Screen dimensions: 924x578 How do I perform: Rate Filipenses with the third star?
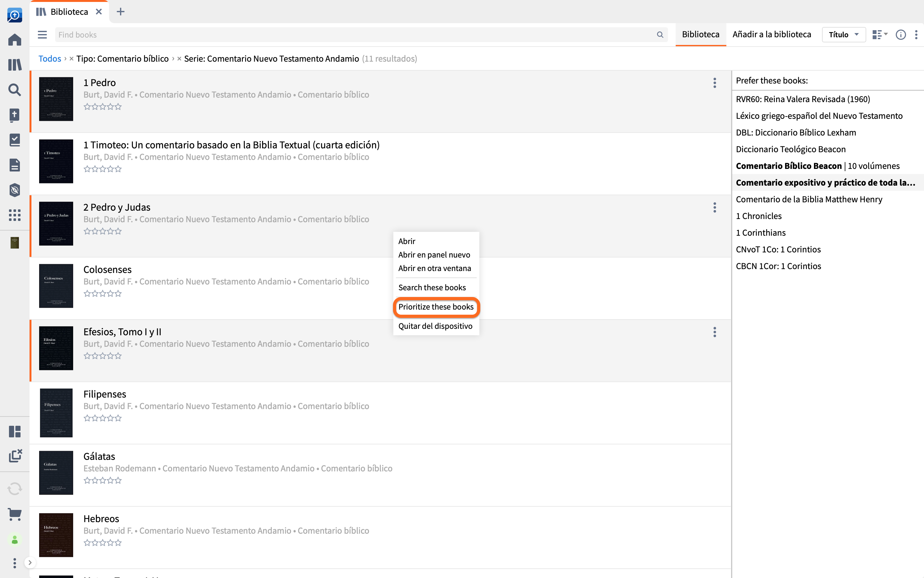(x=103, y=418)
